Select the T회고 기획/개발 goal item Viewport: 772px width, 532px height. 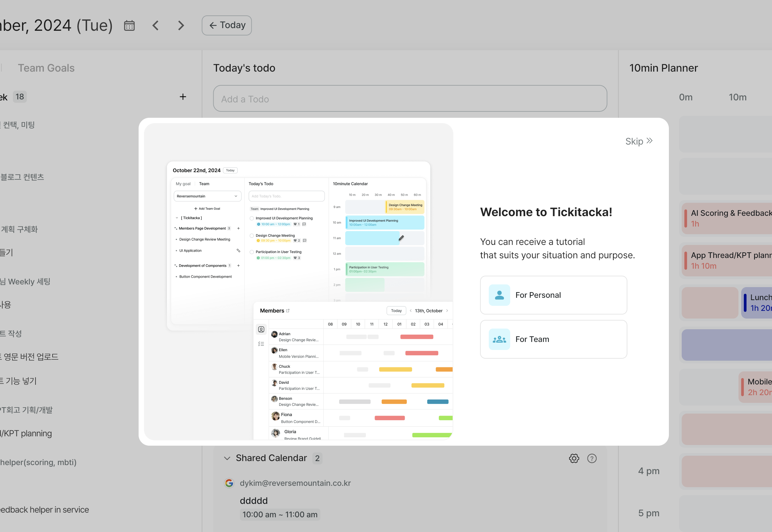click(x=26, y=410)
